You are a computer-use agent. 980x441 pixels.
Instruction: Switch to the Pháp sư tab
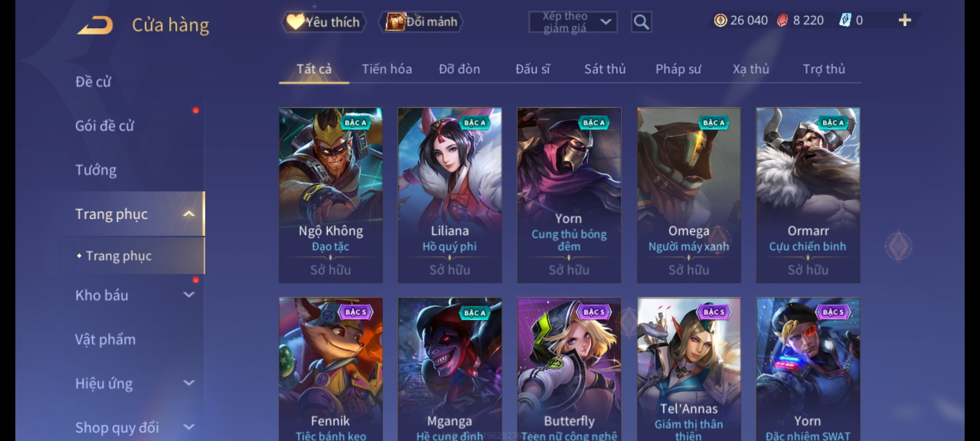point(678,69)
